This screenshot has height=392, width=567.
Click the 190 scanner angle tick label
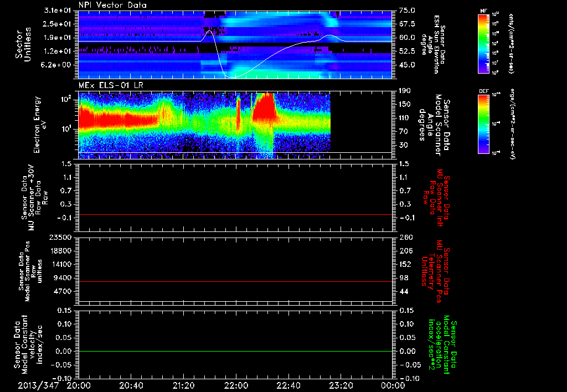tap(405, 91)
